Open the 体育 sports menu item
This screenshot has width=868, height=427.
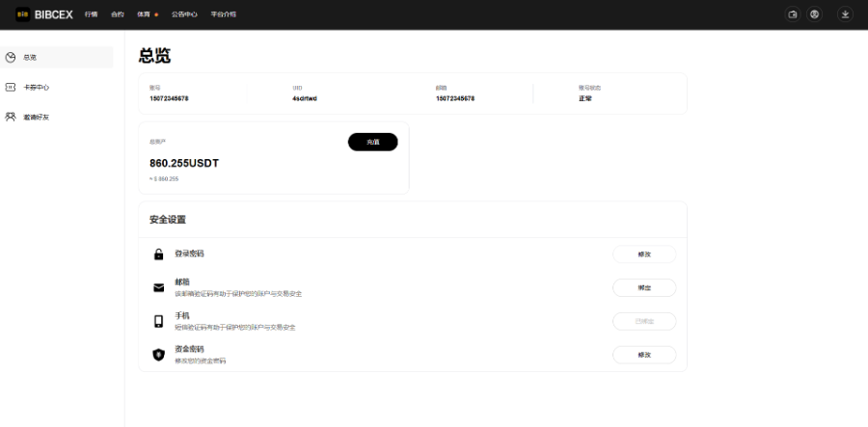click(144, 14)
